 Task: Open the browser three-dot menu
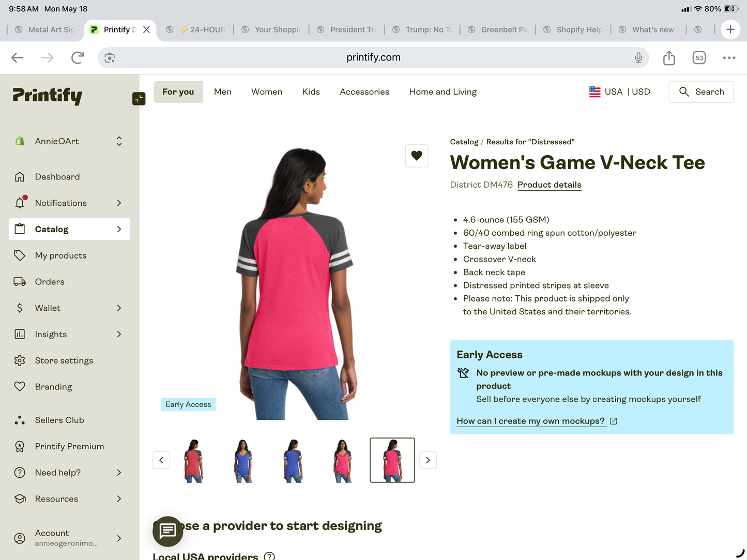pyautogui.click(x=729, y=58)
